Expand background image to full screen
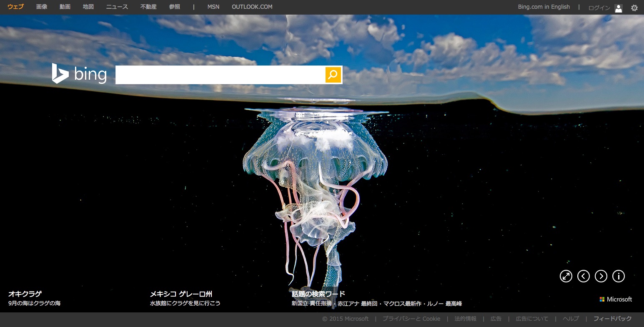The height and width of the screenshot is (327, 644). click(566, 276)
